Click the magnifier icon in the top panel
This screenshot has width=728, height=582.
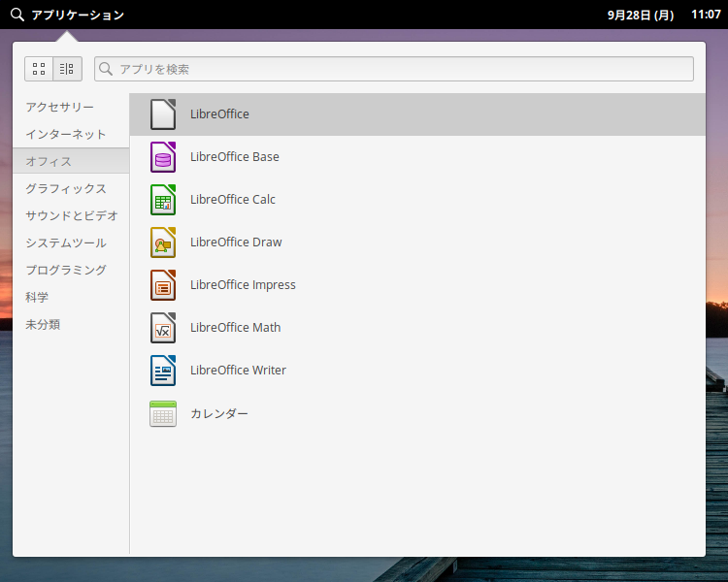coord(17,15)
